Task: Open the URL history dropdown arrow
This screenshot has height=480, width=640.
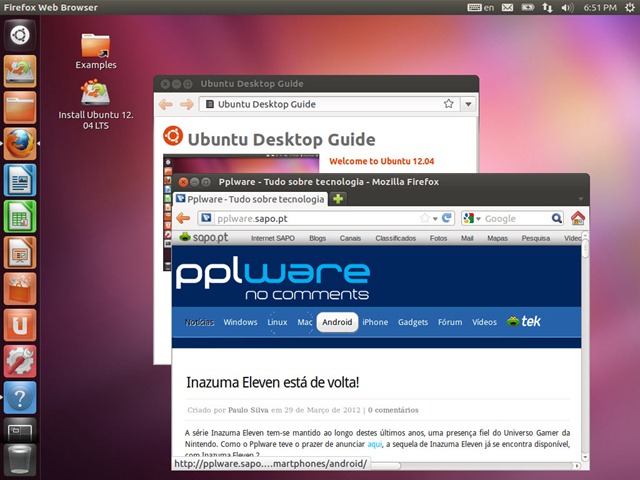Action: tap(436, 219)
